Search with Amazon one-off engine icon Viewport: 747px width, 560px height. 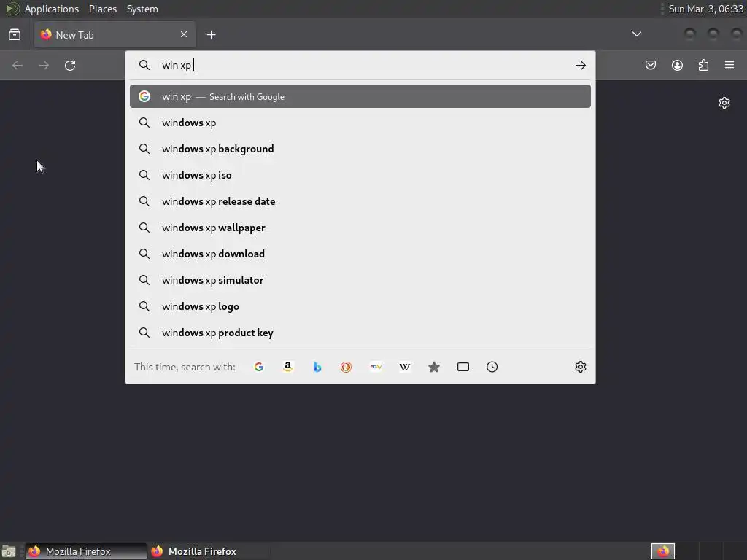coord(287,367)
